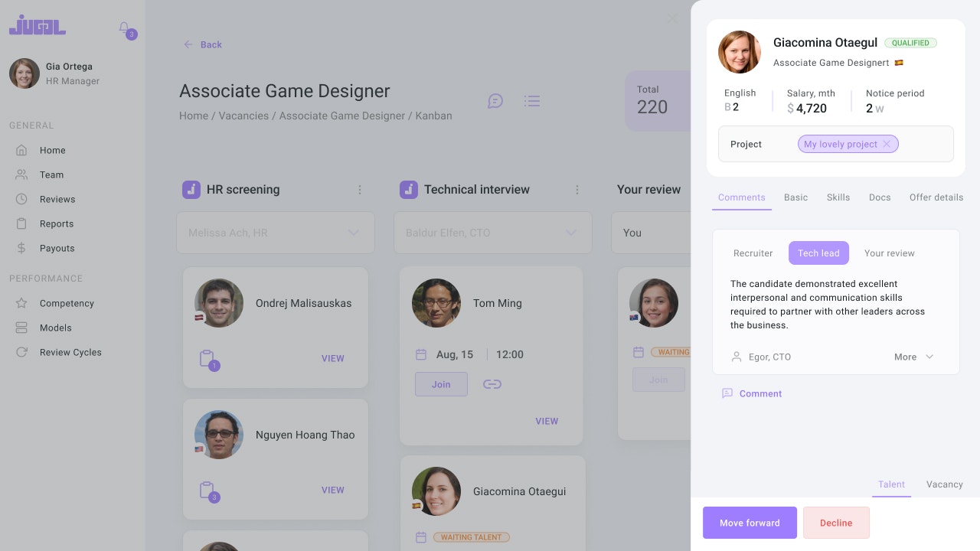Open Nguyen Hoang Thao's photo
This screenshot has width=980, height=551.
click(x=219, y=435)
